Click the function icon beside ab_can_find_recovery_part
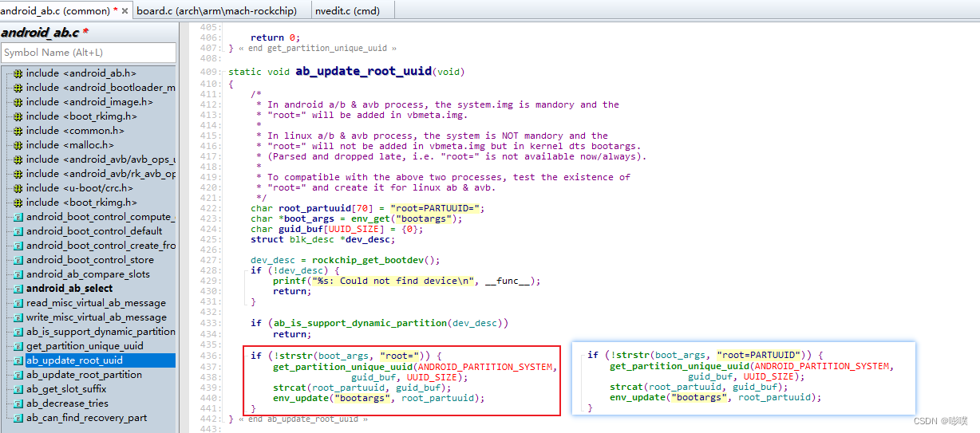980x433 pixels. click(18, 418)
